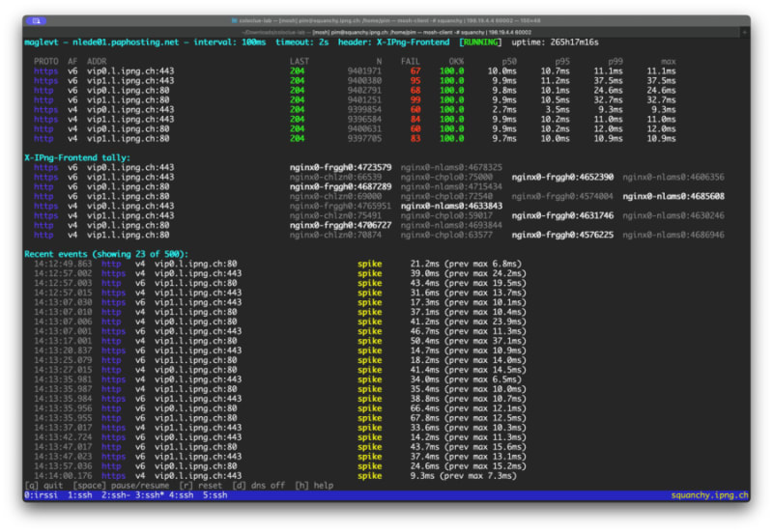Click the 2.7ms p50 value
Viewport: 773px width, 532px height.
point(504,110)
